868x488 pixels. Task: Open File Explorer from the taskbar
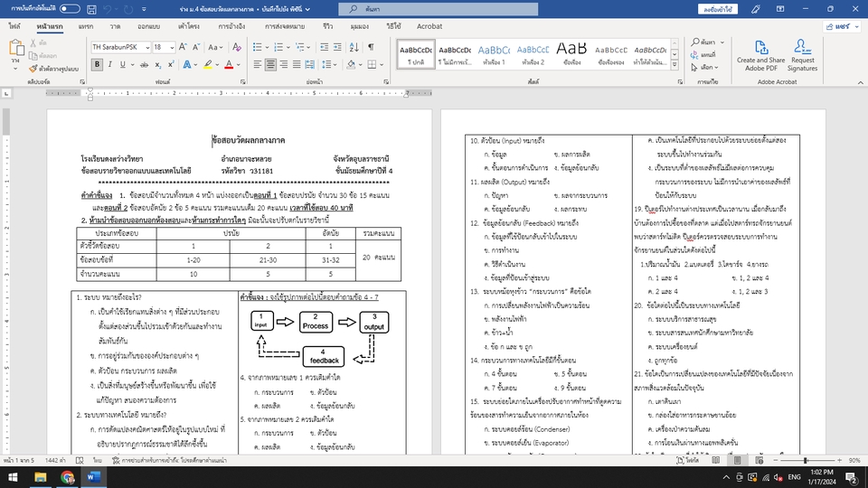(x=41, y=477)
